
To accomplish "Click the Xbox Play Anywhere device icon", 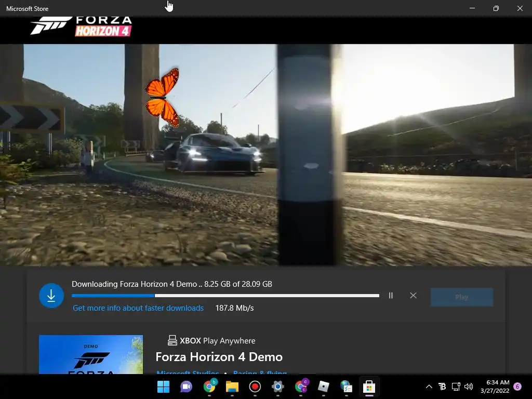I will point(172,340).
